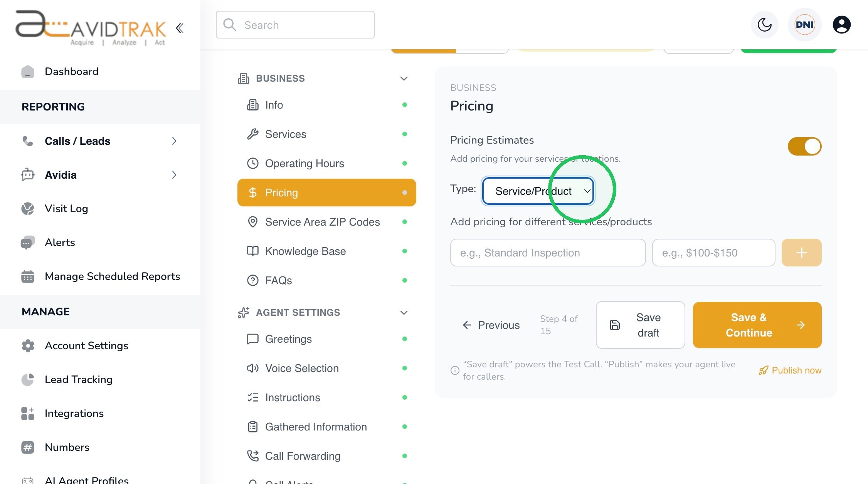Click the search magnifier icon
This screenshot has height=484, width=868.
tap(230, 25)
